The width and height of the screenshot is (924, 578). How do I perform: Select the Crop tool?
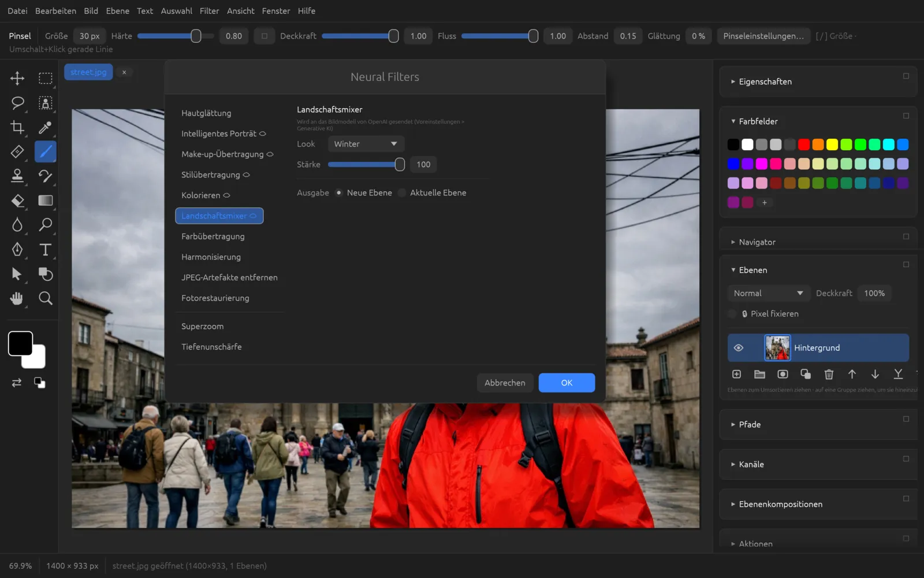[x=17, y=127]
